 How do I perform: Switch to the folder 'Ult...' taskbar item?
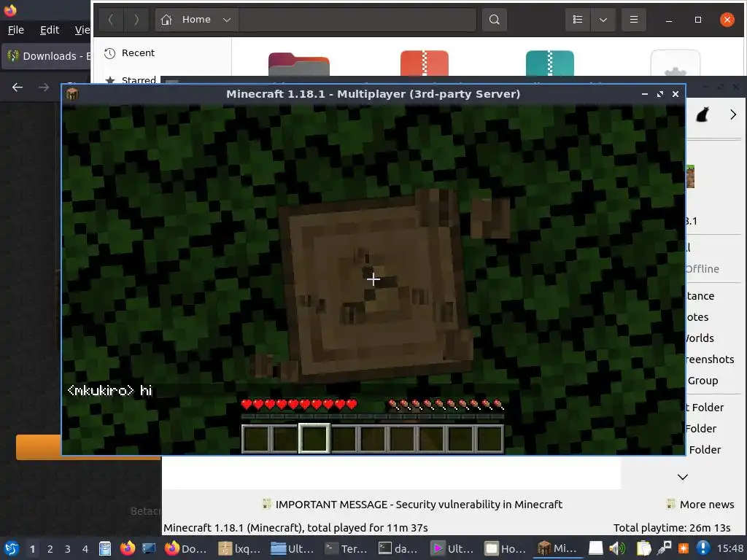pos(293,548)
